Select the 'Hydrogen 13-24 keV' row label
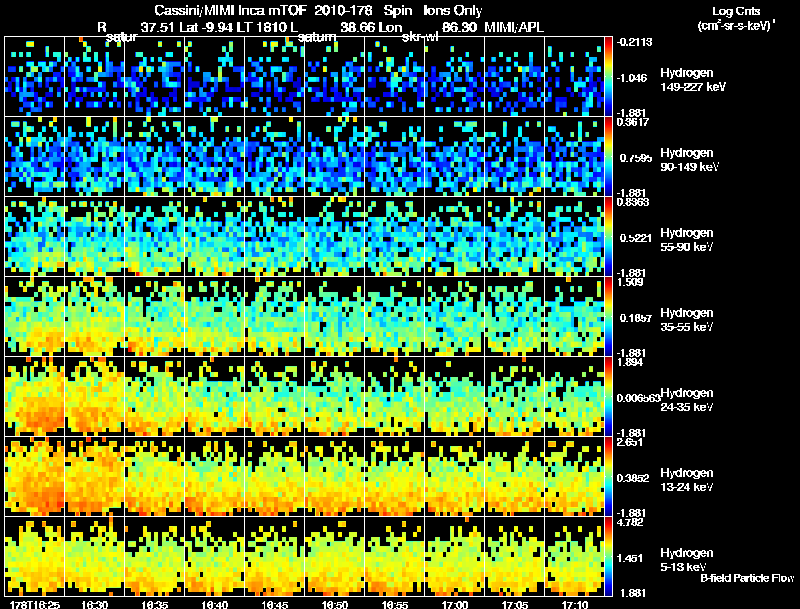The height and width of the screenshot is (609, 800). pyautogui.click(x=686, y=480)
